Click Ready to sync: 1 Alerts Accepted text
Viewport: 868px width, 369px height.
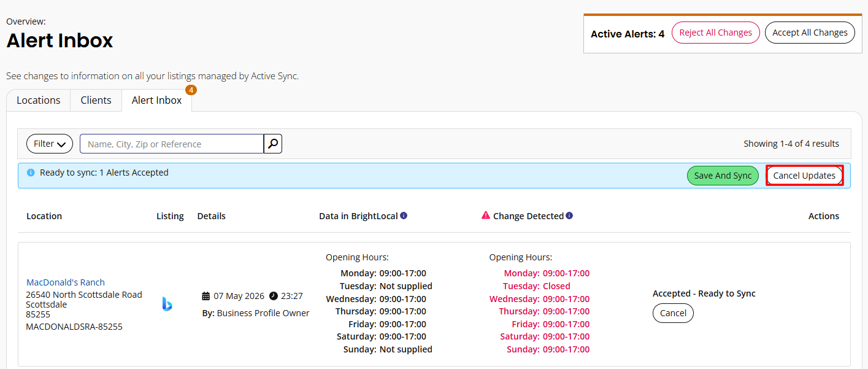(x=104, y=173)
